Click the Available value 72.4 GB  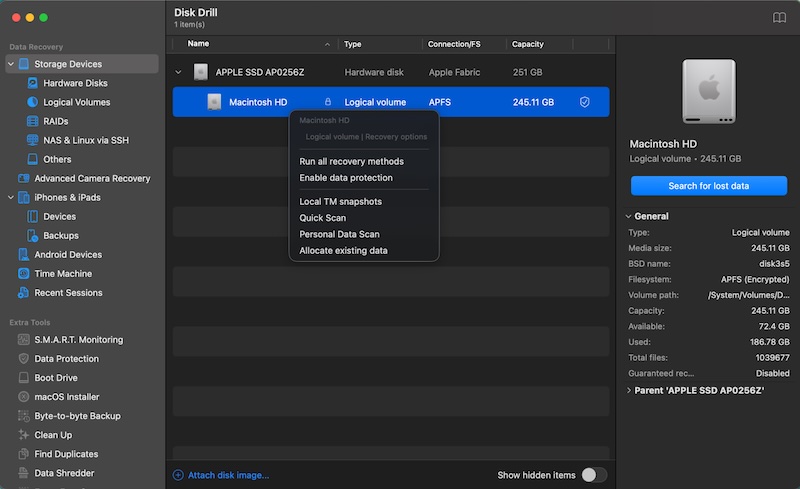point(773,327)
